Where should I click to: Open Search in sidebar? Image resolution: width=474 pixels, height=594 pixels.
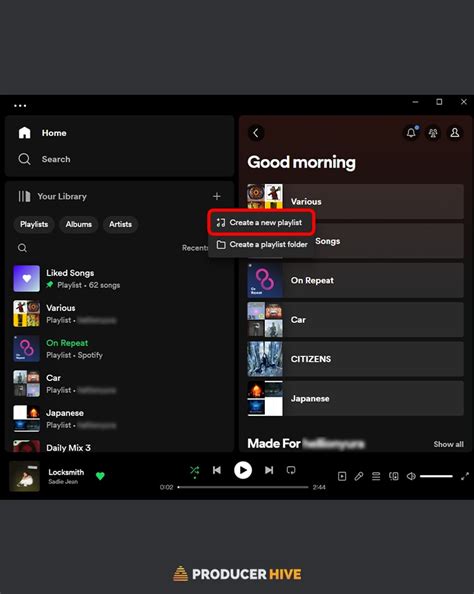(x=44, y=159)
